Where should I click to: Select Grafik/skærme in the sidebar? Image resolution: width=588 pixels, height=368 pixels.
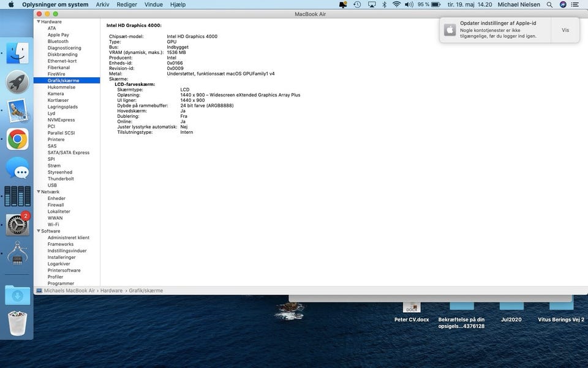click(x=67, y=80)
